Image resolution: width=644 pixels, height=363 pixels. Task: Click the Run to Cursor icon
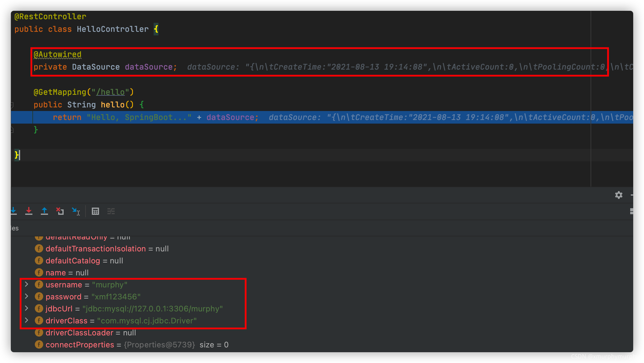click(76, 211)
